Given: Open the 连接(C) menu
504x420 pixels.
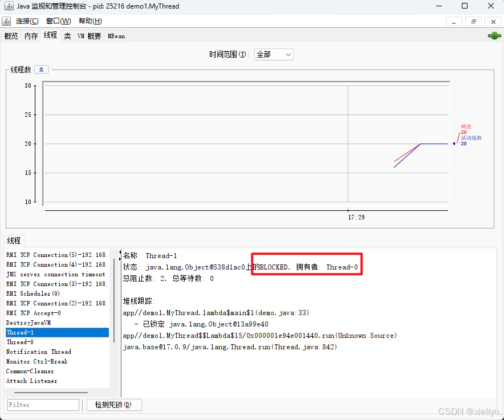Looking at the screenshot, I should 27,21.
